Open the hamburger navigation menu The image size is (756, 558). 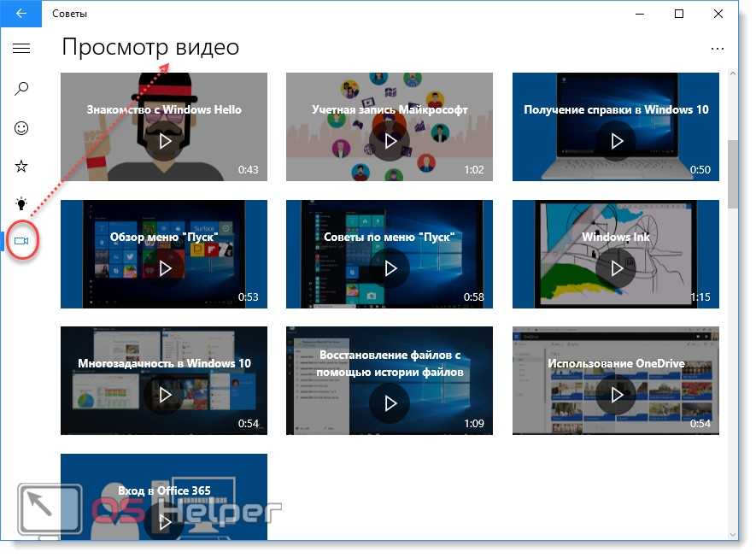[x=21, y=49]
